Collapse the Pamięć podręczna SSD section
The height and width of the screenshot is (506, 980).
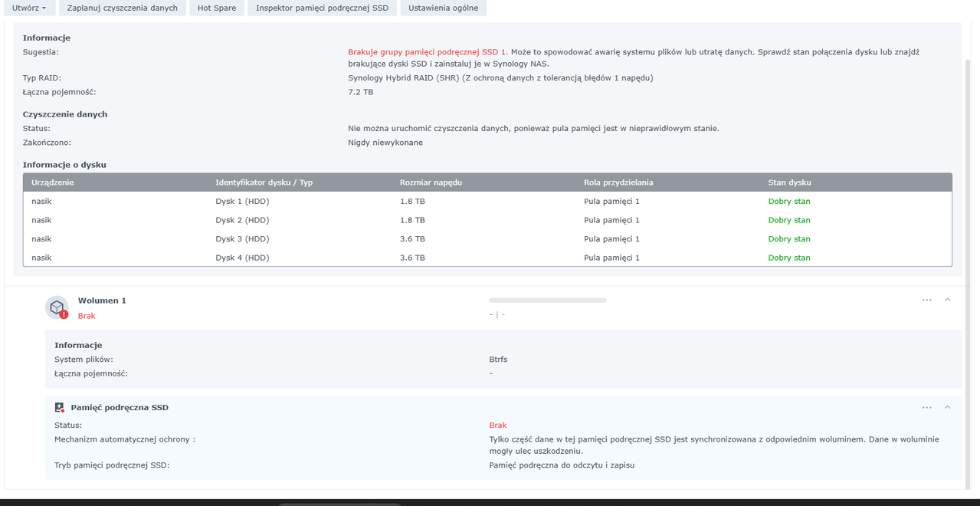(948, 407)
